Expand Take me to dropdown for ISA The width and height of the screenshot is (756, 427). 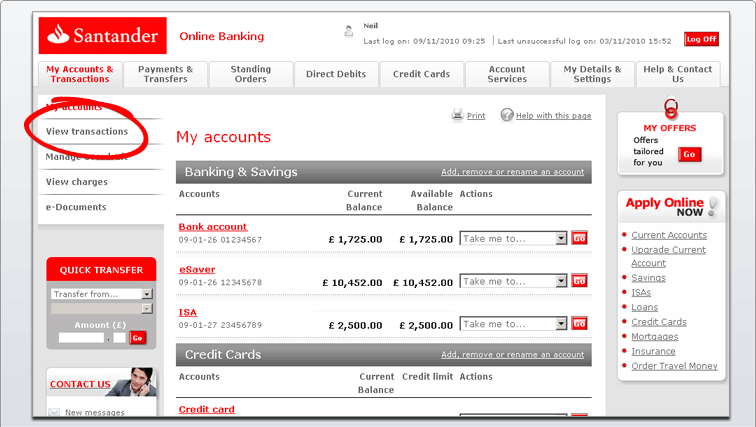tap(513, 324)
